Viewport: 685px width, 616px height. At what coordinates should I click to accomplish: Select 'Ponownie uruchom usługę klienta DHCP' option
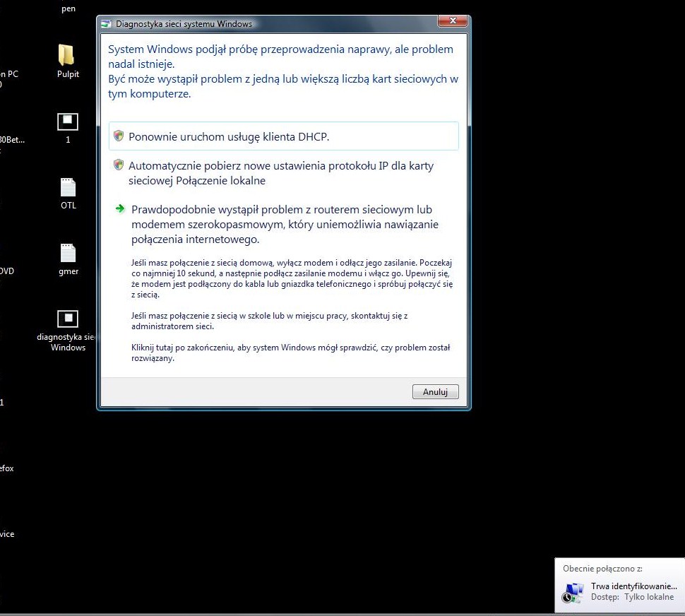[x=283, y=136]
